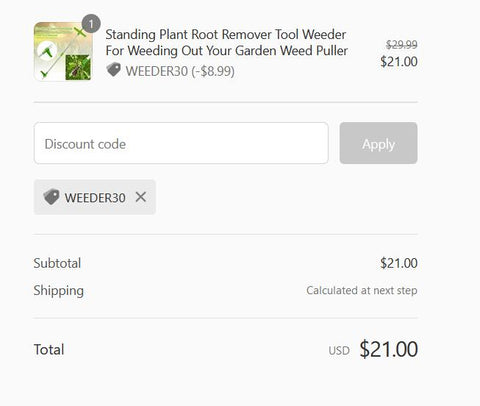Click the Shipping label

coord(58,291)
